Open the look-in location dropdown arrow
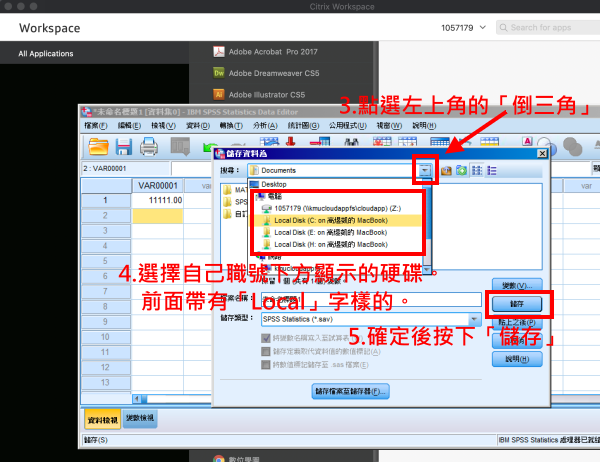 point(425,170)
